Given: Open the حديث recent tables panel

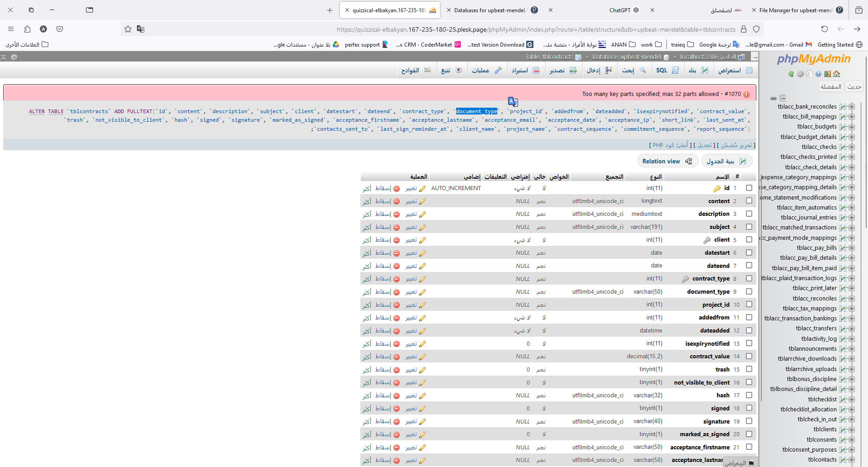Looking at the screenshot, I should 855,86.
